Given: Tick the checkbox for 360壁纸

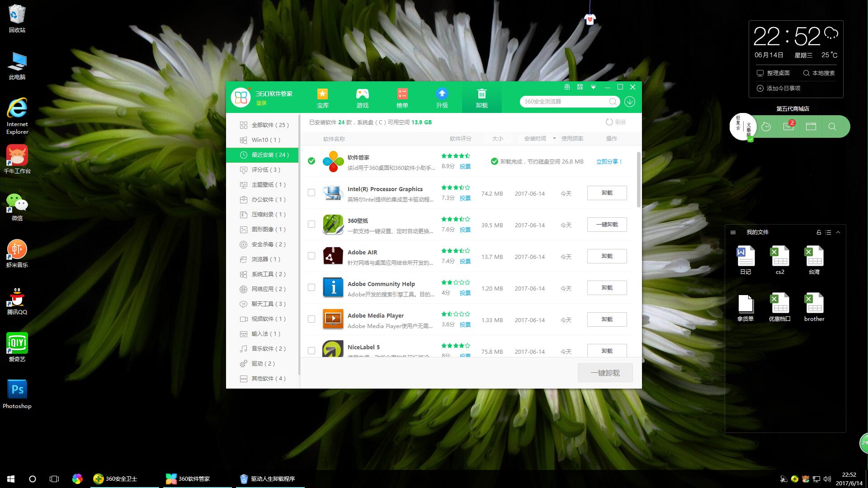Looking at the screenshot, I should point(311,224).
